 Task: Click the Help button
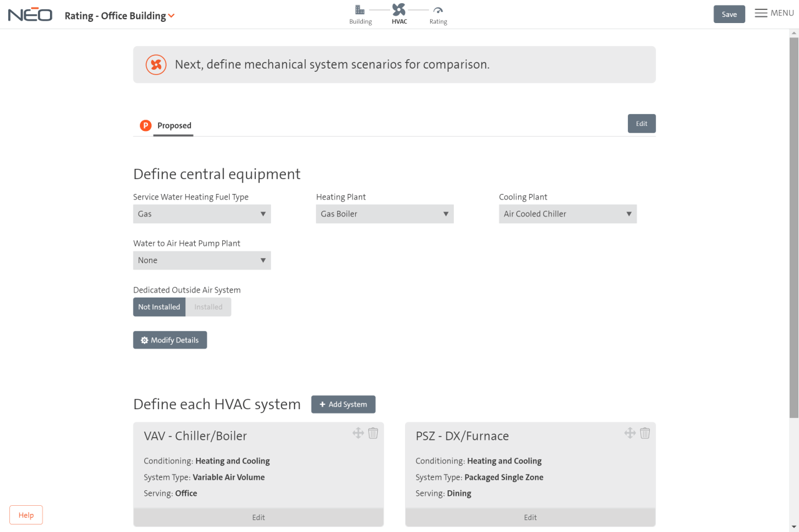26,515
